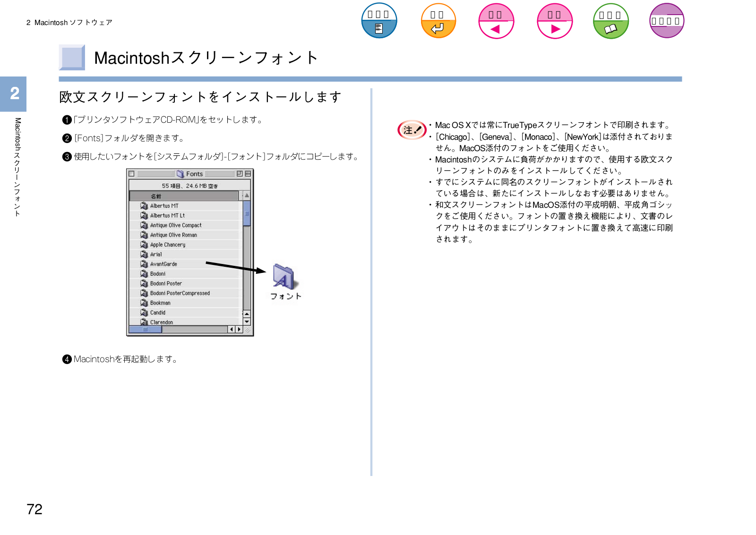The height and width of the screenshot is (535, 756).
Task: Click the blue document-page navigation button
Action: (379, 21)
